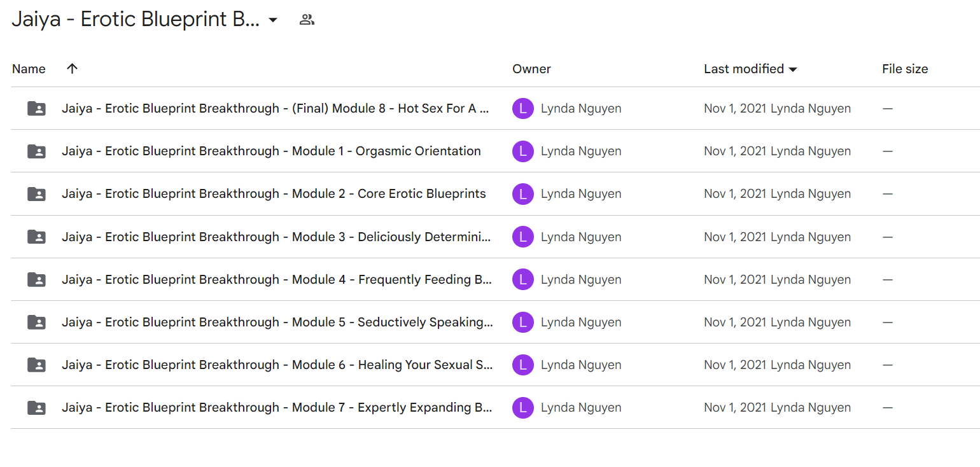980x467 pixels.
Task: Click the Nov 1, 2021 date in Module 5 row
Action: pyautogui.click(x=735, y=322)
